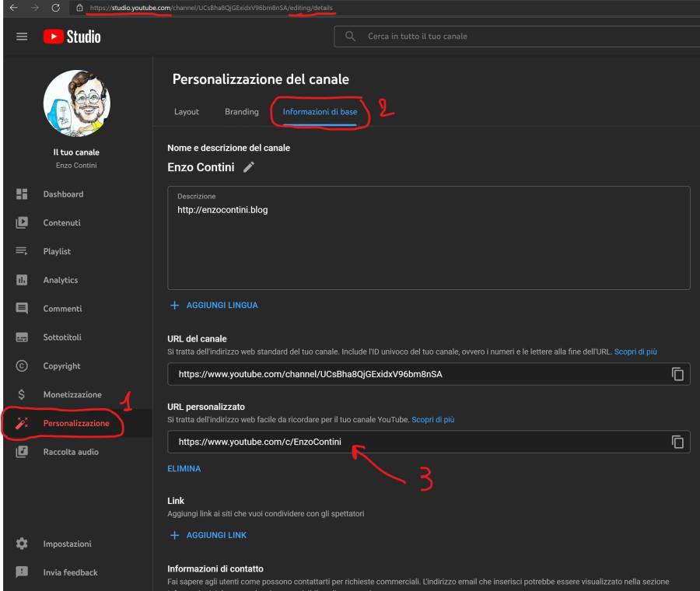Image resolution: width=700 pixels, height=591 pixels.
Task: Switch to the Branding tab
Action: coord(241,112)
